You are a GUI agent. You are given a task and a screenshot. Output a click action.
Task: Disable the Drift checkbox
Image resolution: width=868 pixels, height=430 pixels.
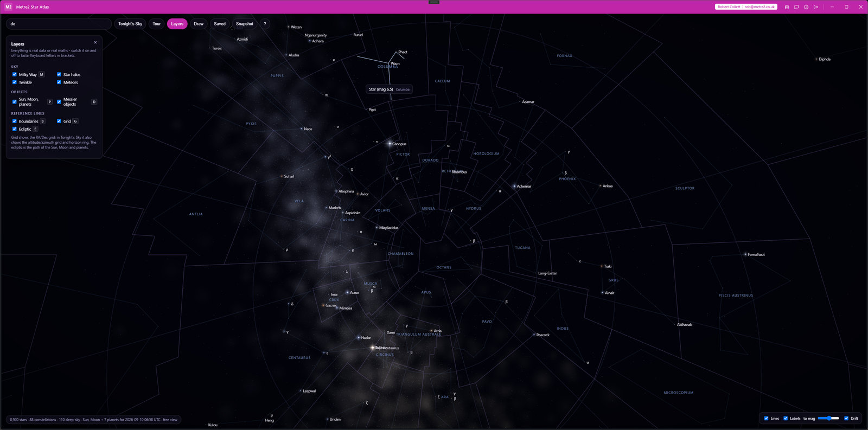[x=846, y=418]
